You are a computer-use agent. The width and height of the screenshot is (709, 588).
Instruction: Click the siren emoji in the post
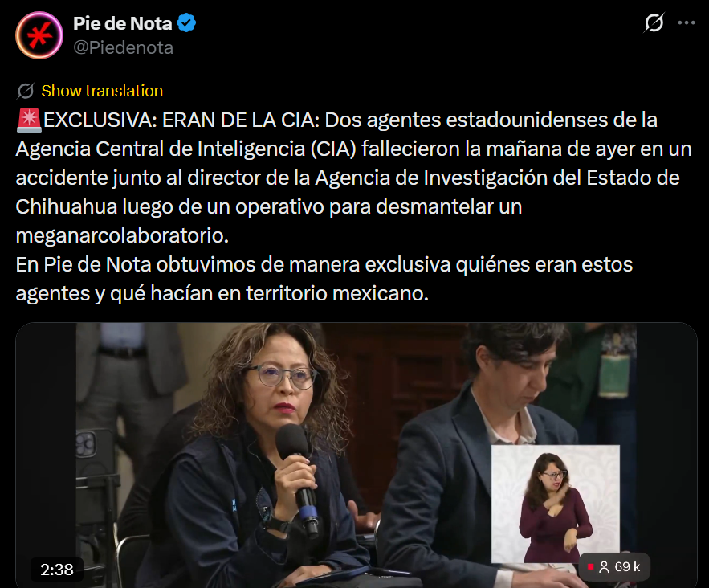[30, 120]
